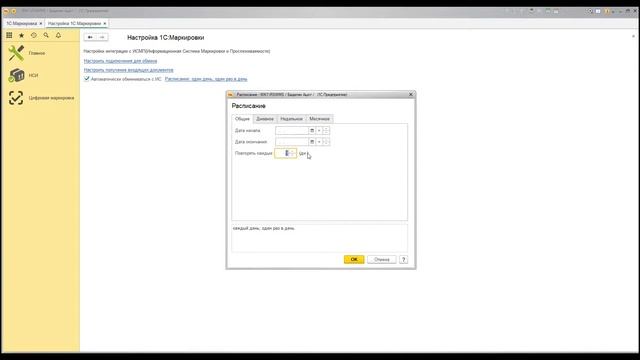Go forward with the right arrow
The image size is (640, 360).
pyautogui.click(x=102, y=37)
